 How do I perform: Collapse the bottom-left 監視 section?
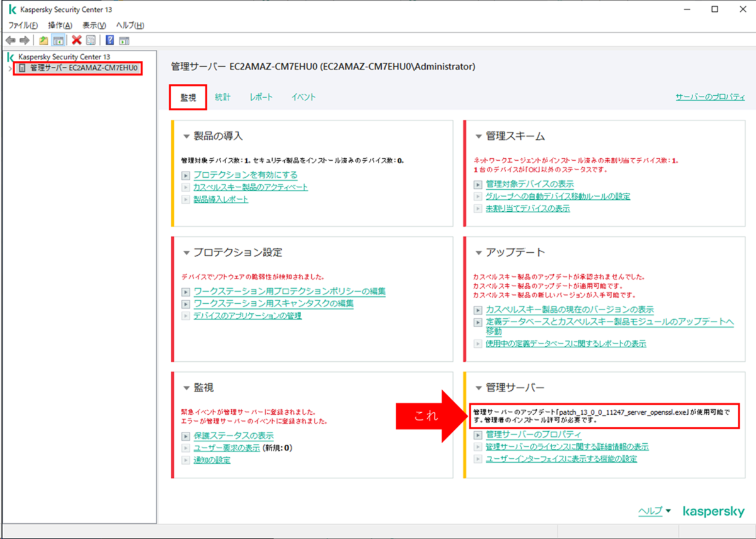tap(186, 388)
